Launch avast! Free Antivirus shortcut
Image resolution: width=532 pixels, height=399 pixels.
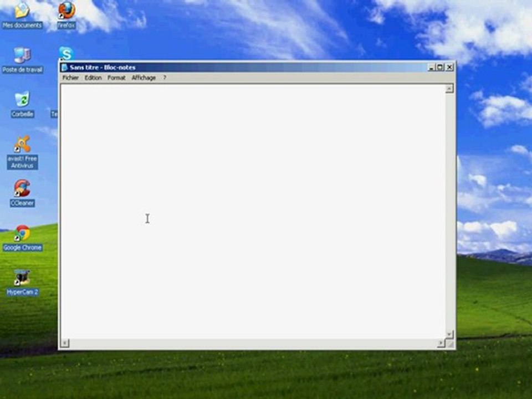click(22, 152)
